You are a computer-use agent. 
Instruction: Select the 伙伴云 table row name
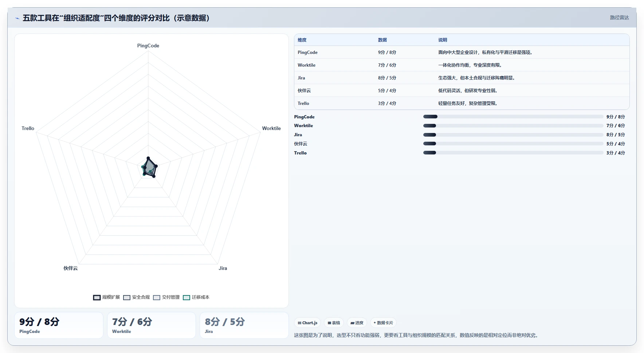304,91
